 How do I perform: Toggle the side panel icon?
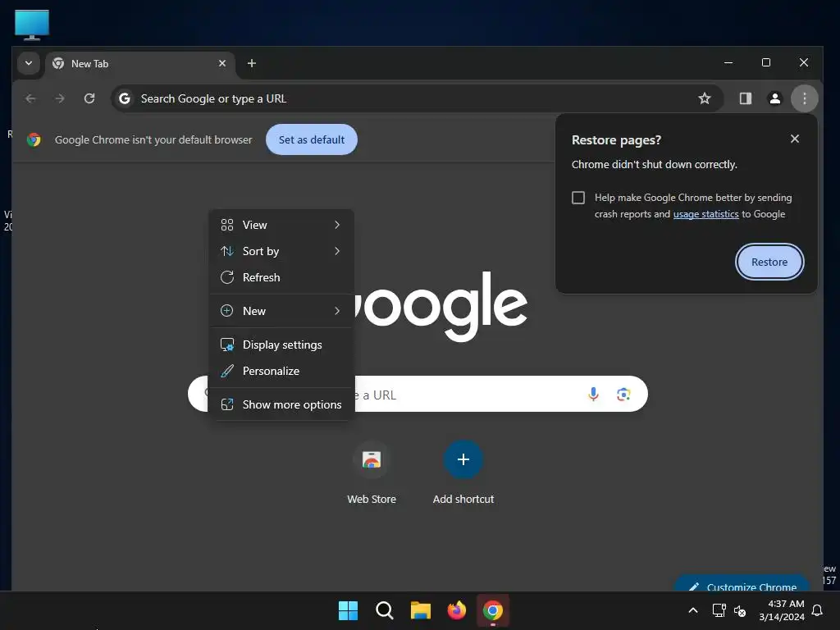[x=745, y=98]
